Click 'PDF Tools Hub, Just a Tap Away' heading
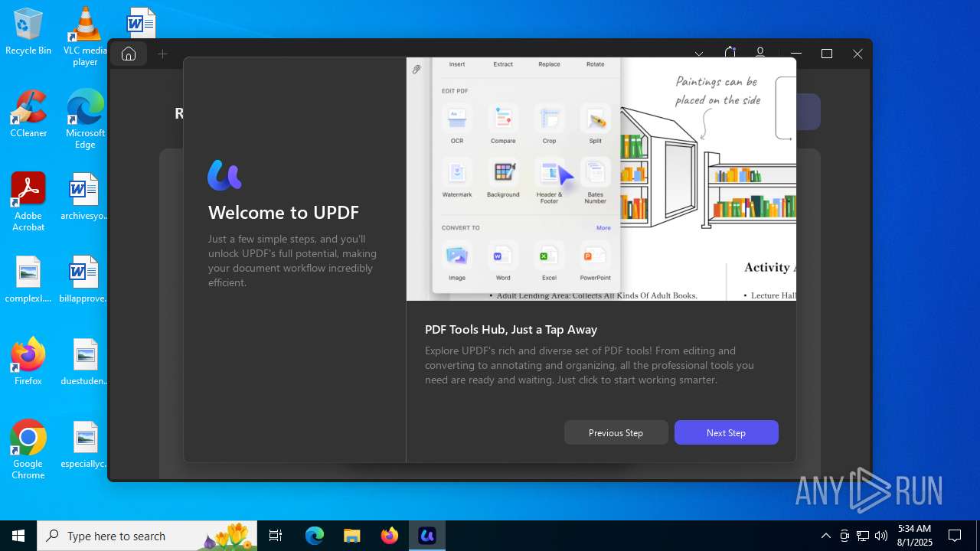980x551 pixels. pyautogui.click(x=511, y=330)
